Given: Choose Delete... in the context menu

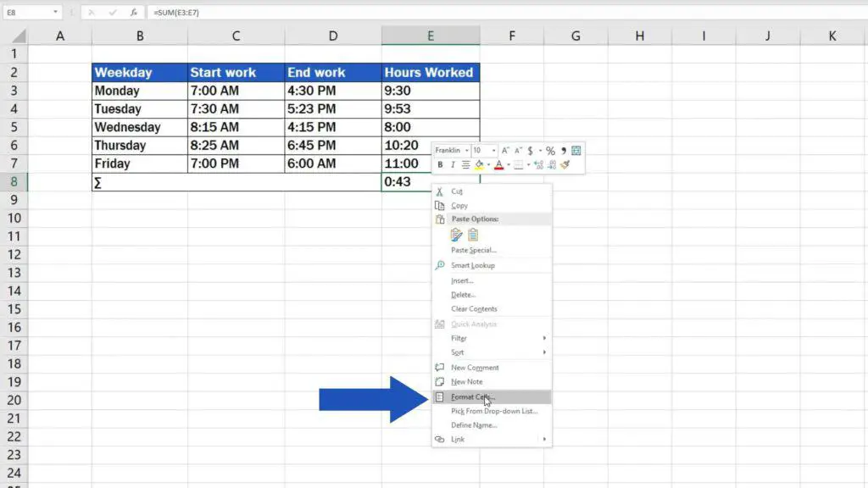Looking at the screenshot, I should tap(492, 295).
